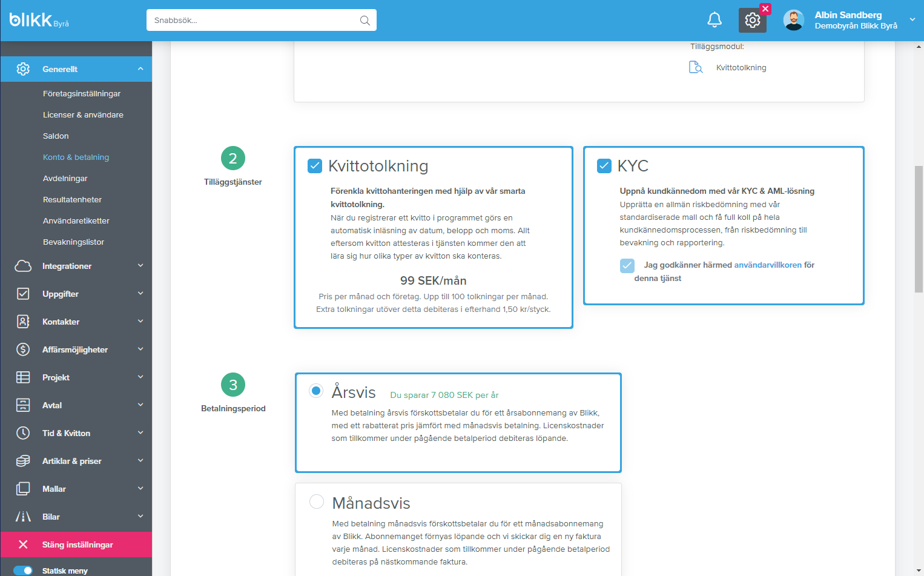Click the Albin Sandberg user name
The height and width of the screenshot is (576, 924).
(848, 15)
